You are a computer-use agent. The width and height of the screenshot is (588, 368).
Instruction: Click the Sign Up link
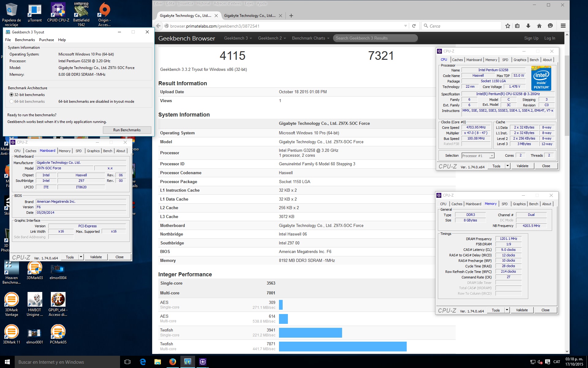click(531, 38)
